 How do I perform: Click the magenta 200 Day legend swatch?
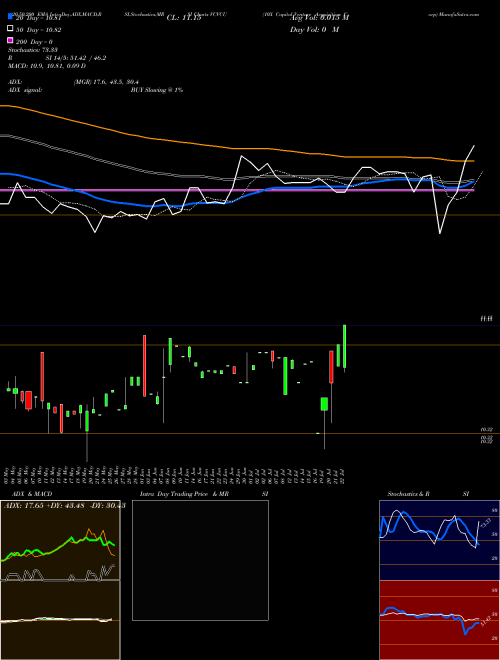coord(10,40)
